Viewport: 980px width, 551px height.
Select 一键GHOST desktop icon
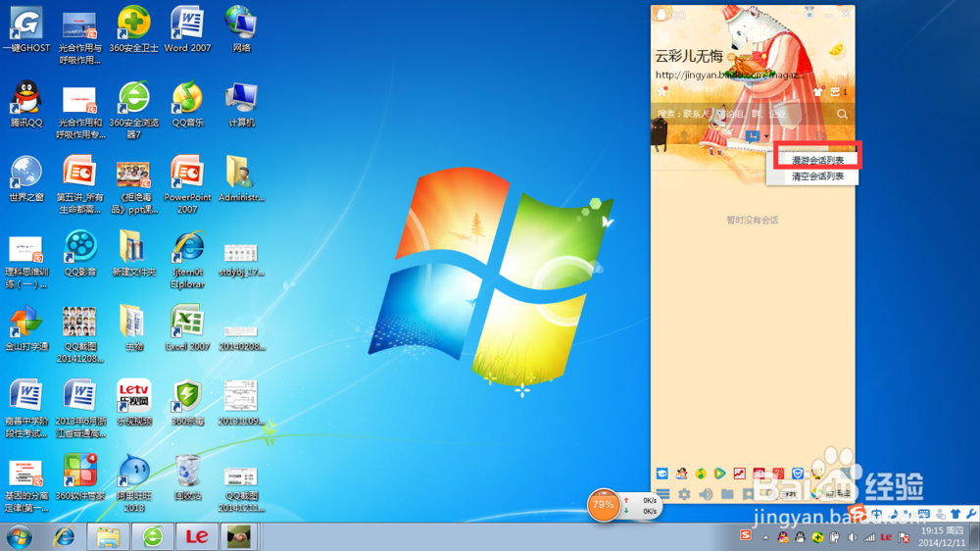coord(26,29)
